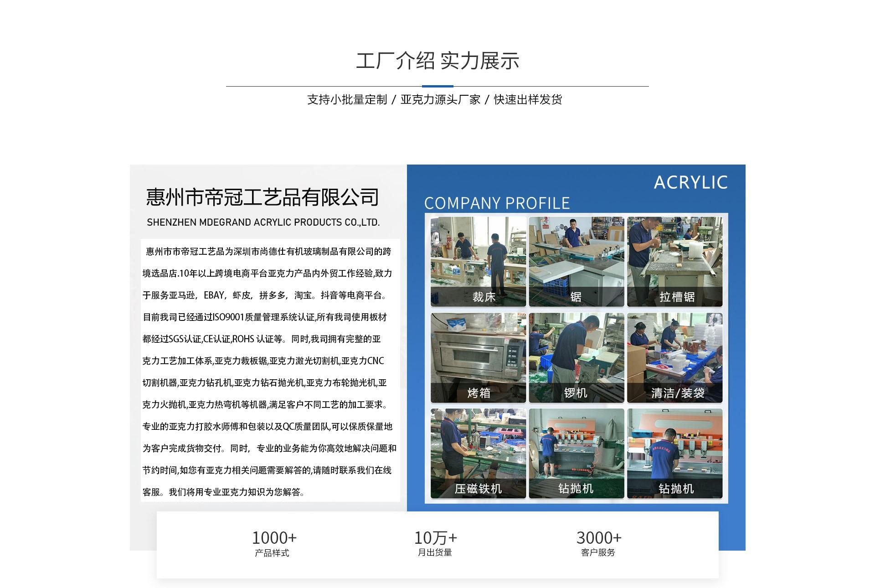Click the ACRYLIC label in blue panel
The width and height of the screenshot is (875, 588).
(690, 182)
